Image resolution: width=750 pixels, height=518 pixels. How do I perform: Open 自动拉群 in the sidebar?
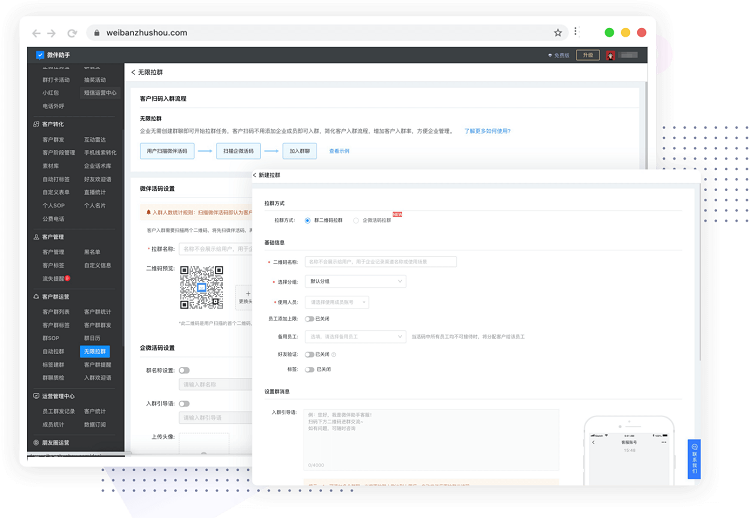pos(53,352)
